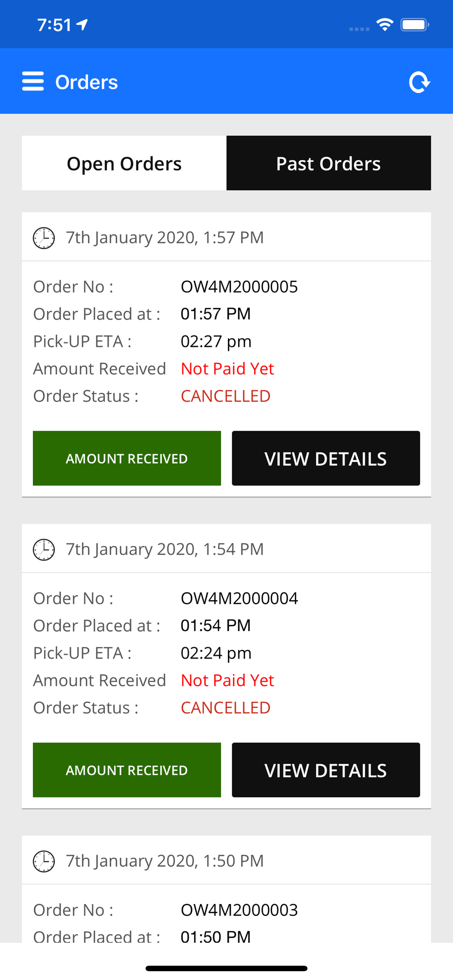This screenshot has height=980, width=453.
Task: Tap the location arrow in status bar
Action: click(82, 24)
